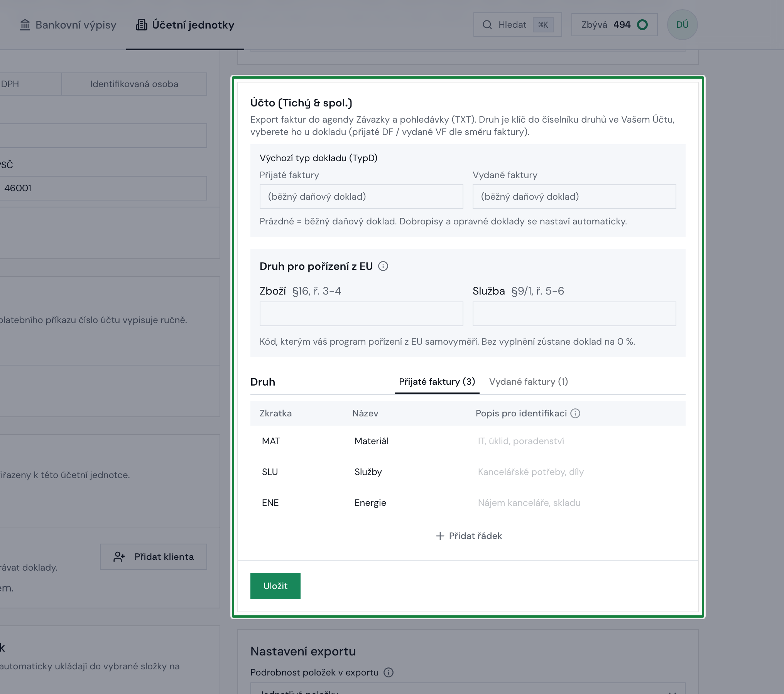Select the Identifikovaná osoba option
Screen dimensions: 784x694
point(134,84)
